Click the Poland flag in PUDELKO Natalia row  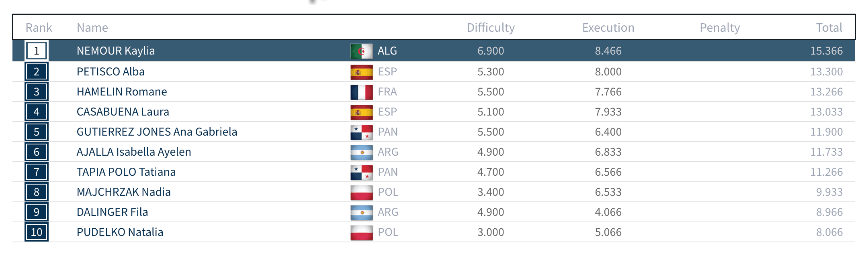(362, 232)
